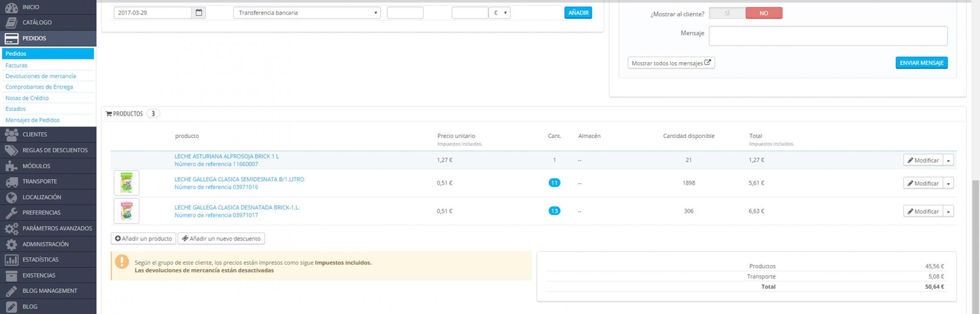Select Devoluciones de mercancía submenu
This screenshot has height=314, width=980.
pos(40,76)
